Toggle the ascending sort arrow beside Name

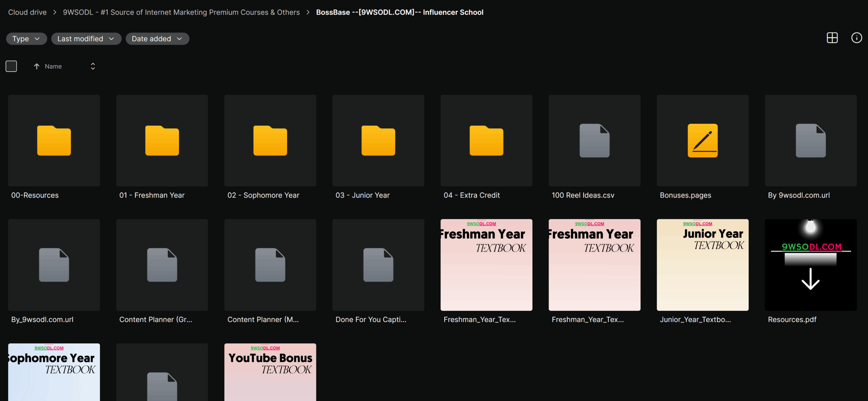(x=37, y=66)
